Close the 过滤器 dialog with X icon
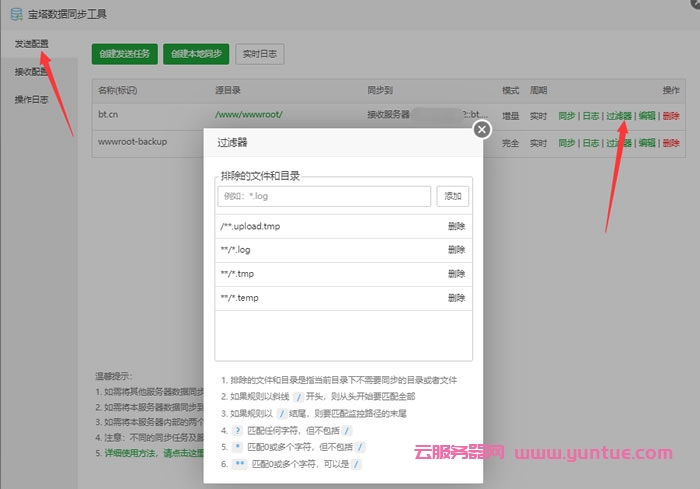 coord(482,129)
